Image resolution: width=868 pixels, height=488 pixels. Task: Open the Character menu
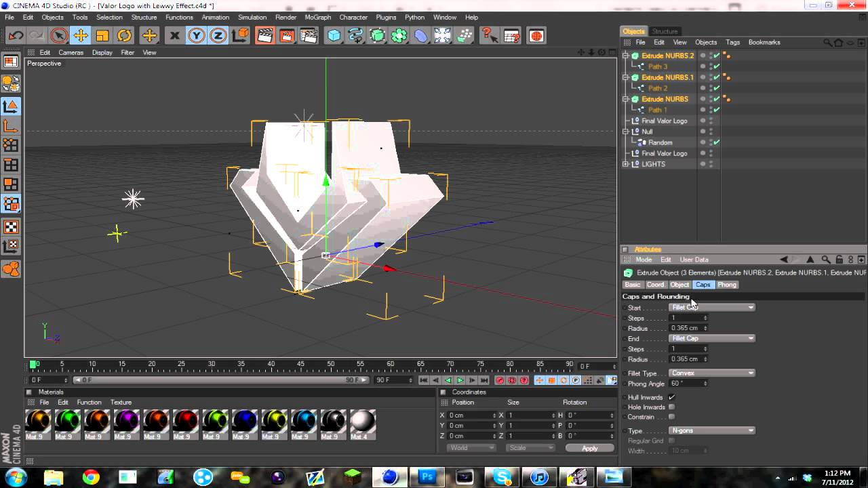click(x=353, y=17)
